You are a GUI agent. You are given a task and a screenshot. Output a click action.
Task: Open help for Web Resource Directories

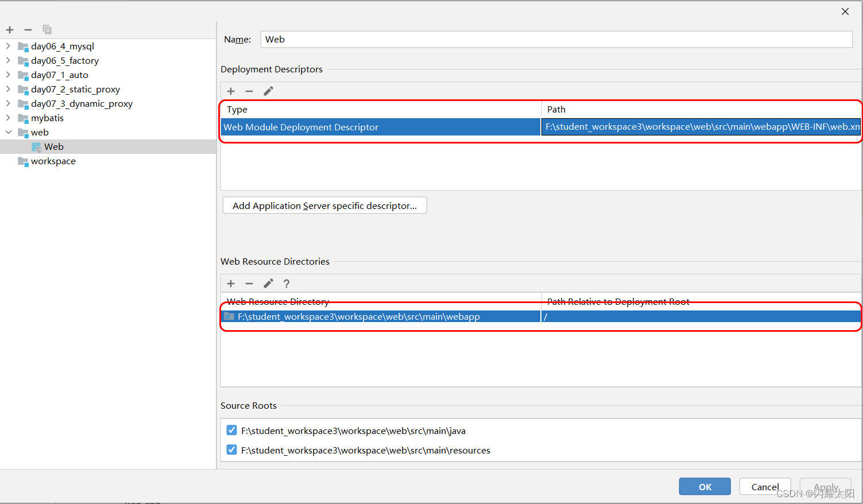(287, 284)
